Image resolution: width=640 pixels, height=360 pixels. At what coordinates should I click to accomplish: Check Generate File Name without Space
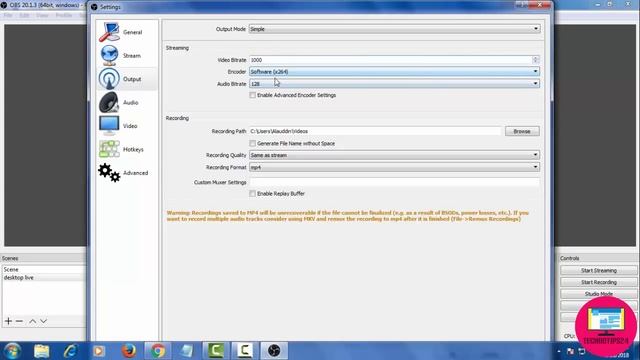coord(253,143)
